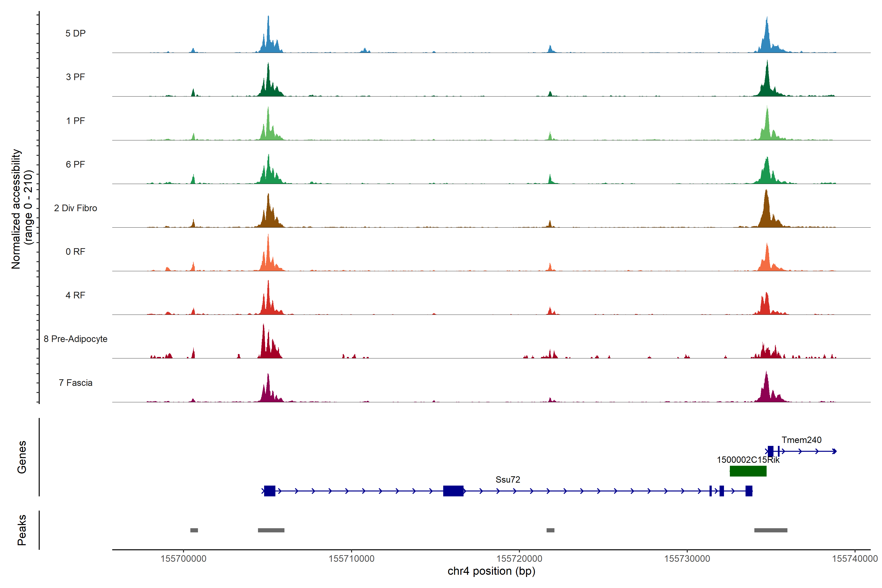Click the chr4 position (bp) axis title

point(491,571)
